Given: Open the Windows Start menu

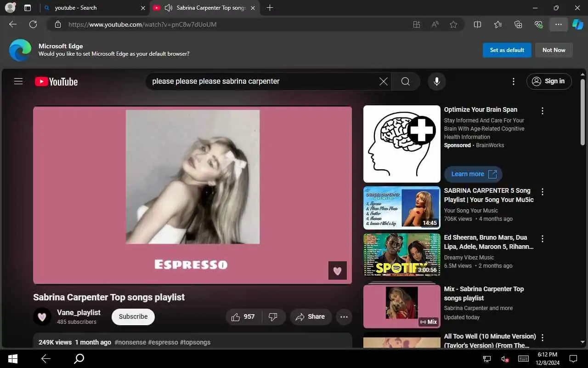Looking at the screenshot, I should pyautogui.click(x=13, y=359).
